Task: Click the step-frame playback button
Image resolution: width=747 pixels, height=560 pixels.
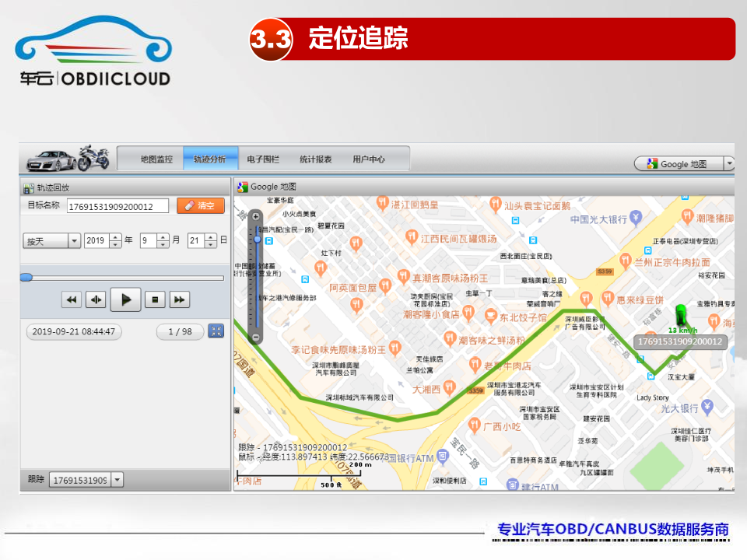Action: [x=96, y=299]
